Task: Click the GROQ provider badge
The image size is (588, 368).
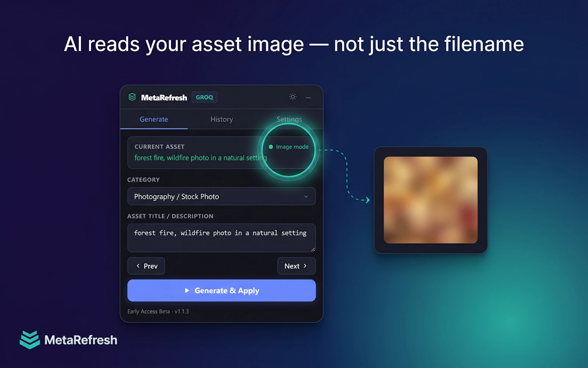Action: 204,97
